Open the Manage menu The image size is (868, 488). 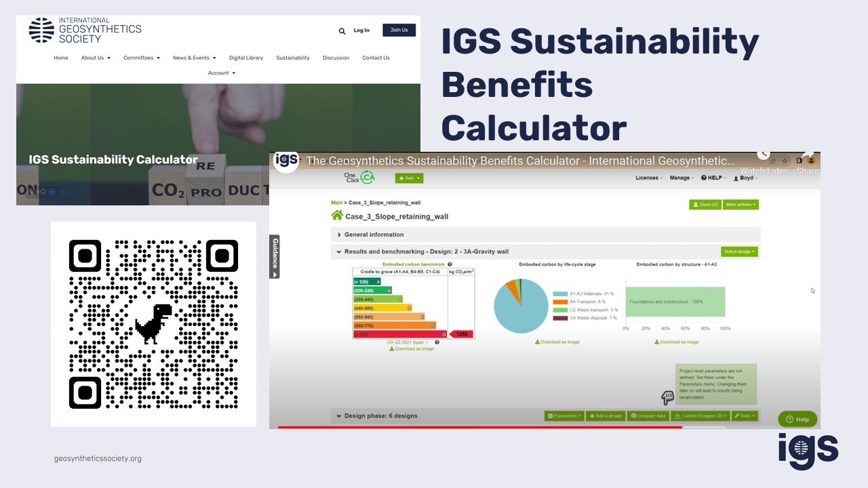[x=682, y=178]
